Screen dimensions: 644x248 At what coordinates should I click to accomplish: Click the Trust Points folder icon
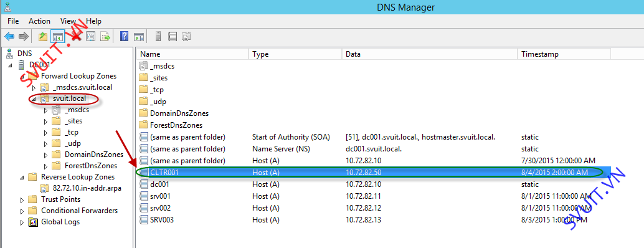32,199
